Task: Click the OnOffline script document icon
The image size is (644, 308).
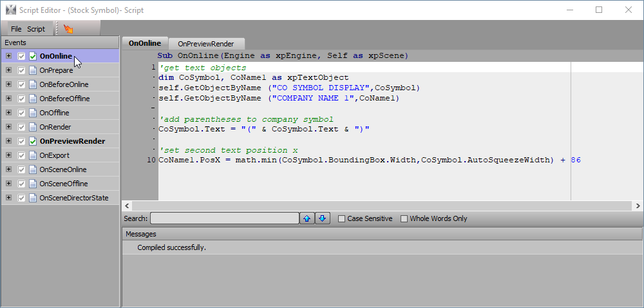Action: tap(33, 113)
